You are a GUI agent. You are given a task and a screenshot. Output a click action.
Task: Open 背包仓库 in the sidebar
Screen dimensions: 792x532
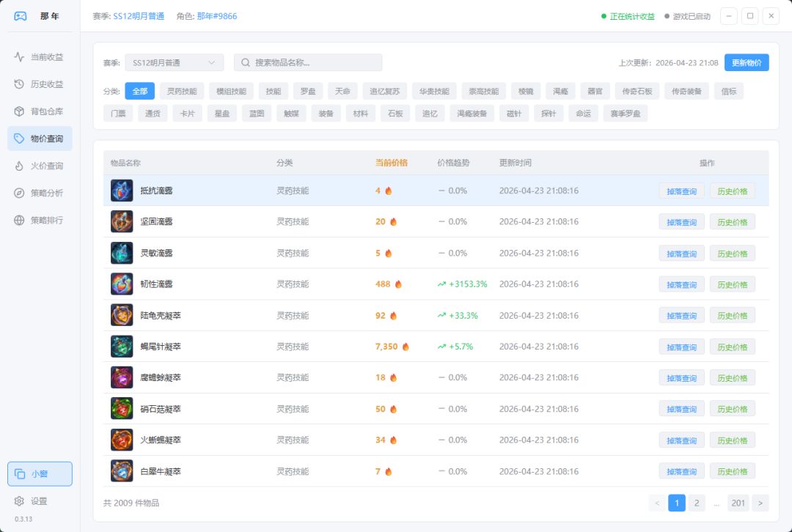(40, 111)
